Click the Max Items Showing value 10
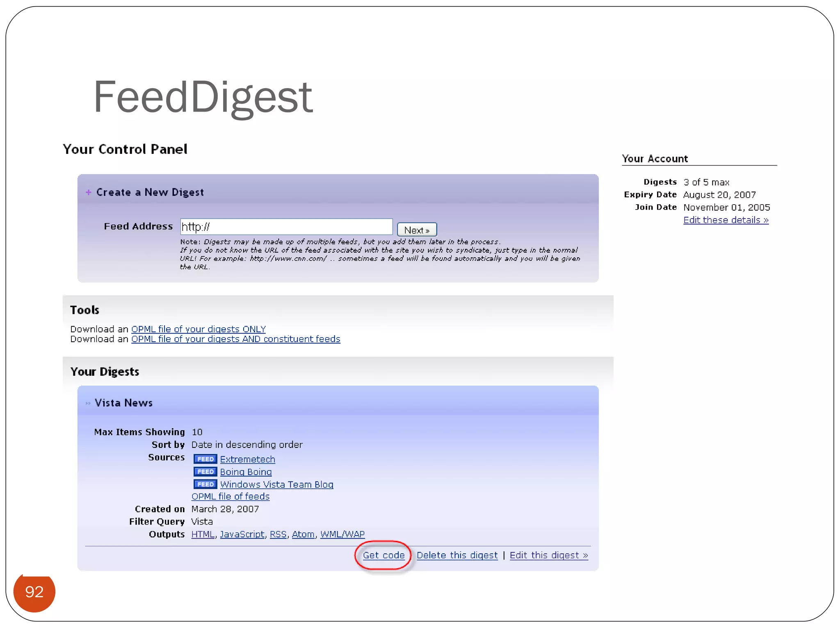The width and height of the screenshot is (840, 630). coord(197,432)
